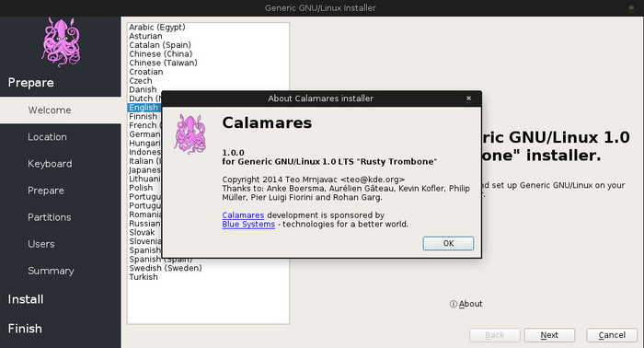
Task: Choose Swedish (Sweden) language
Action: tap(166, 268)
